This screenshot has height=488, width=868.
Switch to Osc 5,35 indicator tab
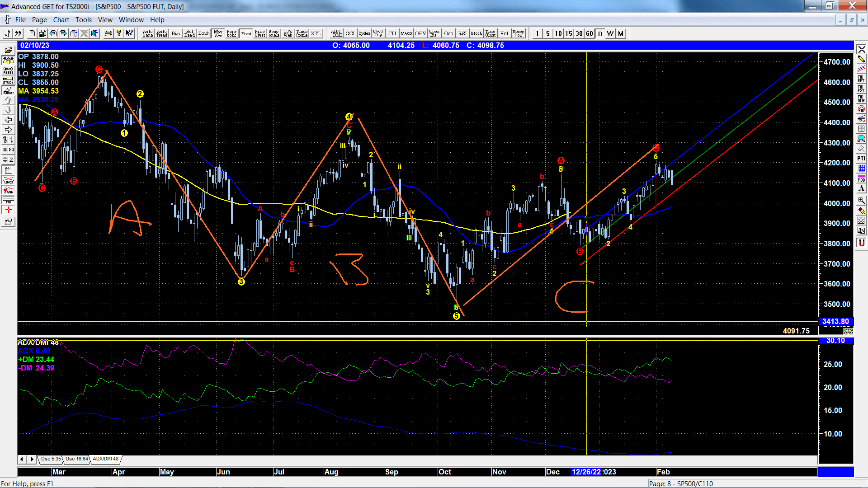point(51,459)
